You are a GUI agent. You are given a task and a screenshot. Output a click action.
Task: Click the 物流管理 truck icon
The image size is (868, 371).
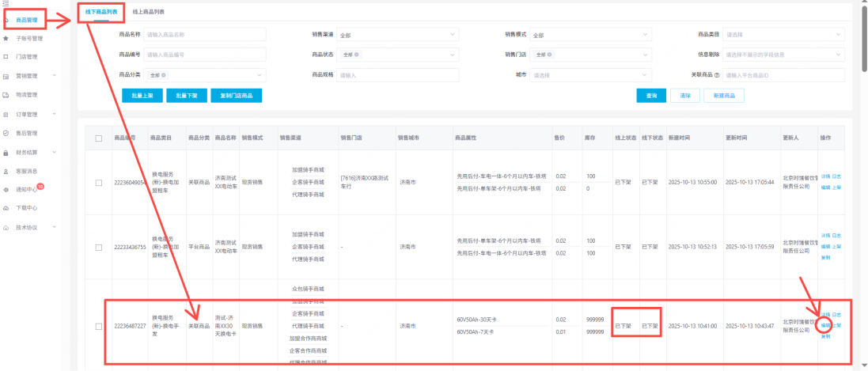pos(6,95)
